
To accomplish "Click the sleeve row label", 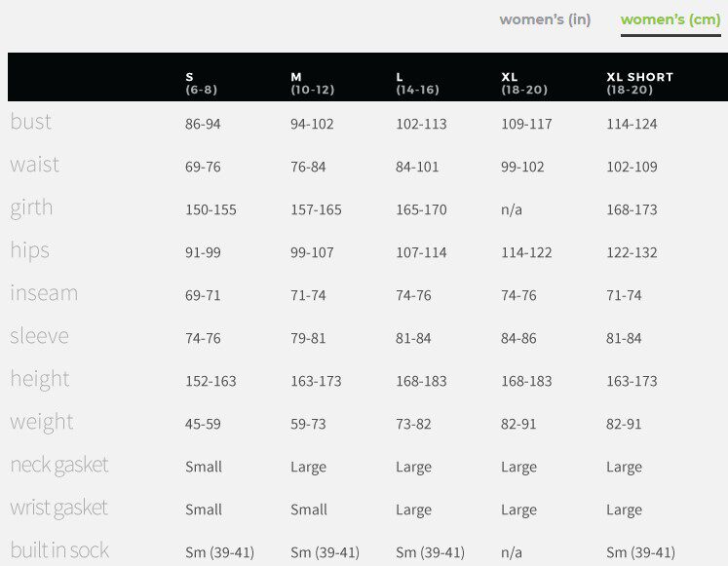I will [x=40, y=336].
